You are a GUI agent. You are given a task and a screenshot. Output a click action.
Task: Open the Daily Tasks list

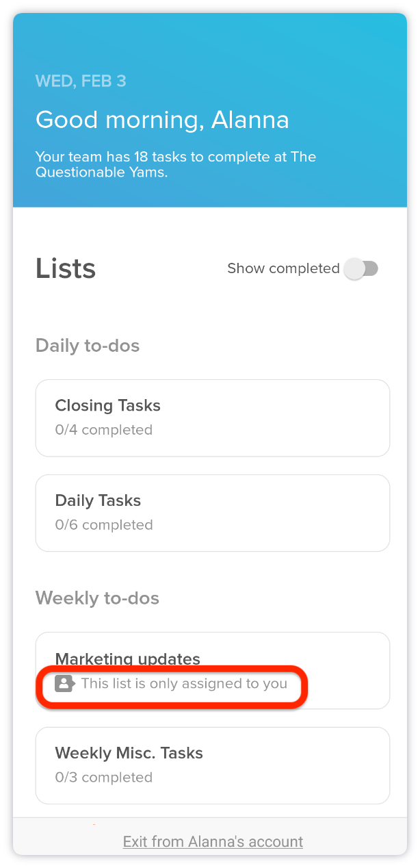pos(212,513)
